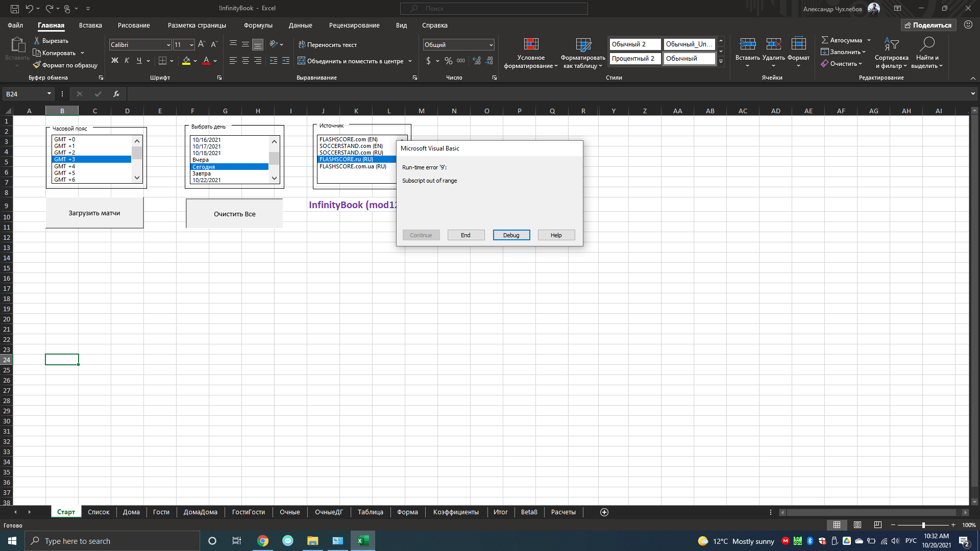Click the Percent Style icon
The width and height of the screenshot is (980, 551).
coord(448,61)
